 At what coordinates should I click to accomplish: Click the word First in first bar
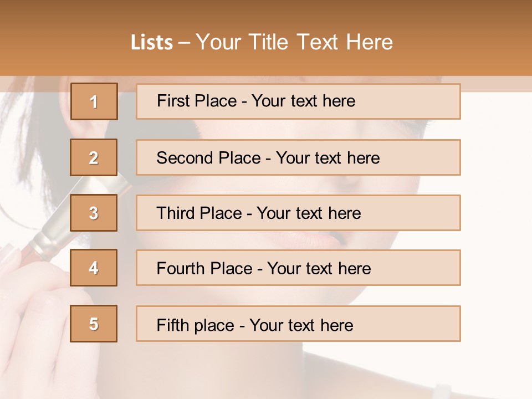pos(172,101)
